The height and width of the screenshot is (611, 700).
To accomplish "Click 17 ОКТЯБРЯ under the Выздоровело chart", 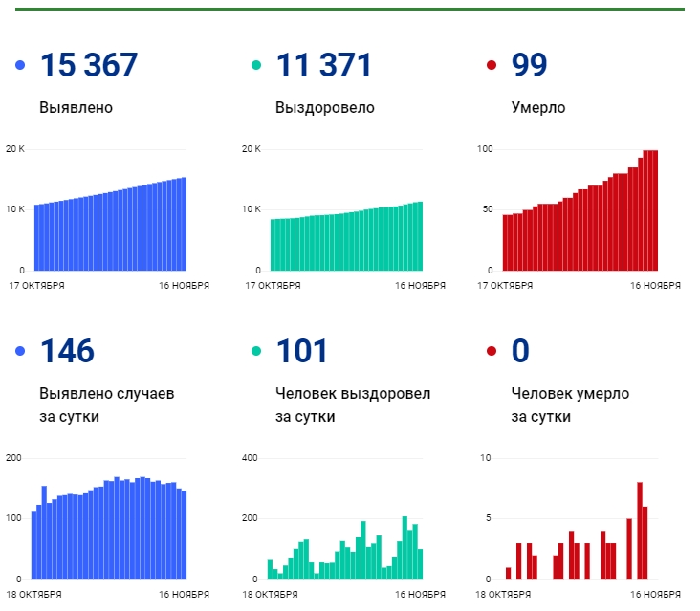I will [x=273, y=286].
